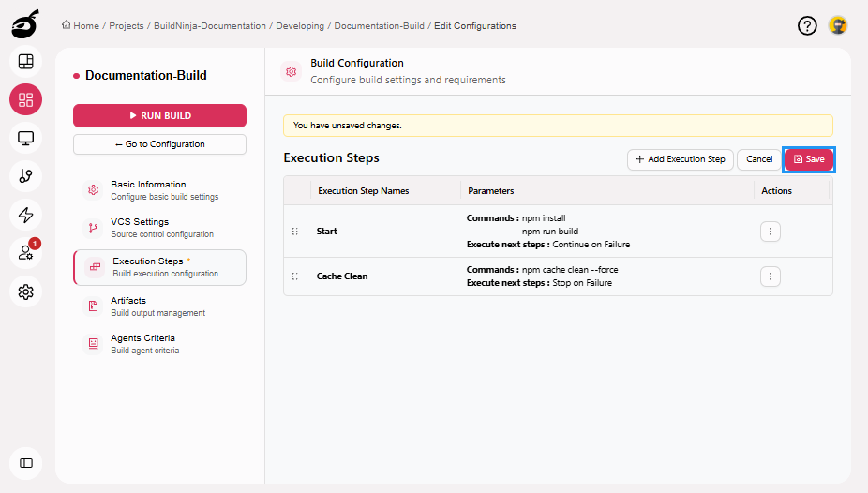The width and height of the screenshot is (868, 493).
Task: Click the BuildNinja logo icon
Action: 25,22
